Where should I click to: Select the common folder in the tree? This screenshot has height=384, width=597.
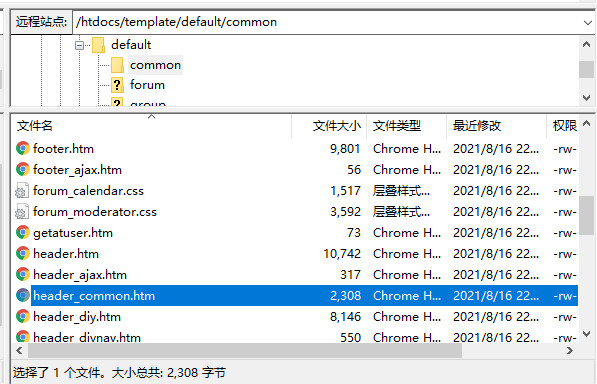155,65
